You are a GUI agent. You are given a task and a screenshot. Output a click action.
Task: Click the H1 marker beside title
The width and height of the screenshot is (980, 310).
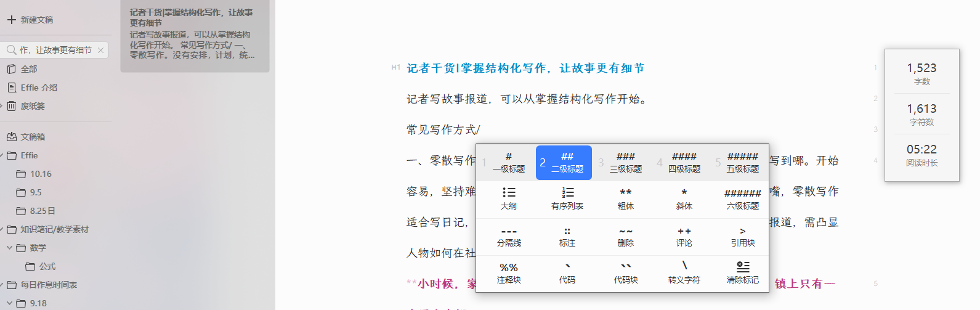pyautogui.click(x=395, y=67)
